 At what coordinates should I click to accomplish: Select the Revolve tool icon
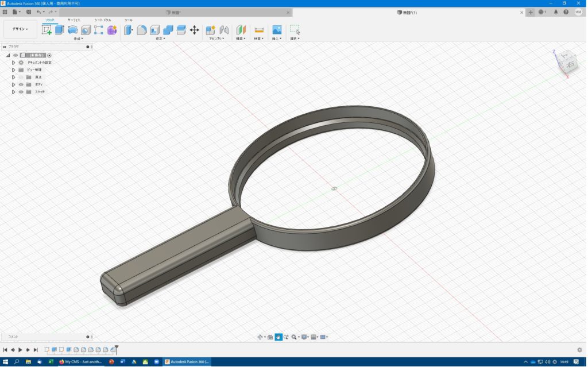73,30
